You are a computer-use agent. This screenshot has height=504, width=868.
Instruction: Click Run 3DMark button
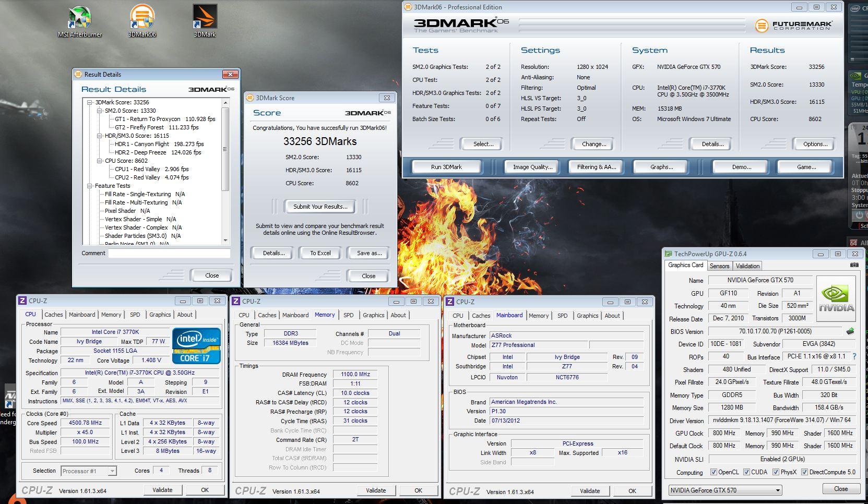tap(446, 167)
